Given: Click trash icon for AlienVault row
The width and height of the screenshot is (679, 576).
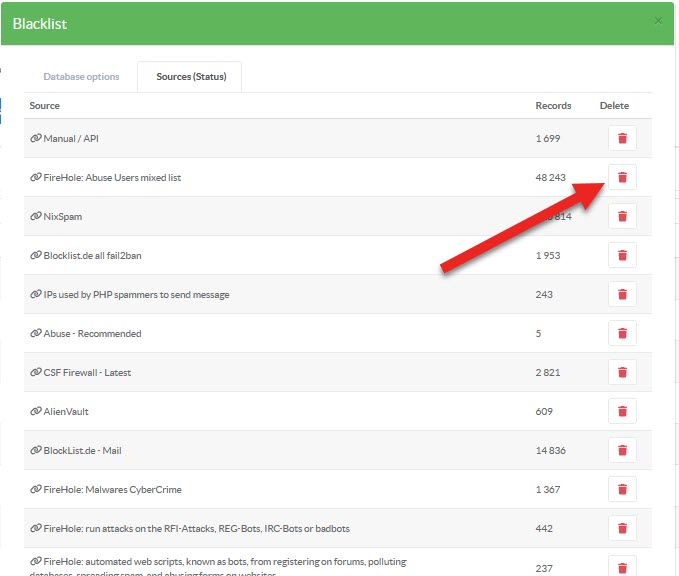Looking at the screenshot, I should (x=622, y=411).
